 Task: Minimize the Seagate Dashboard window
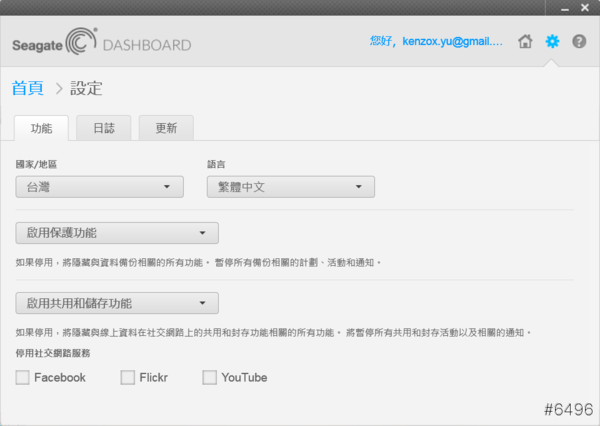click(565, 8)
